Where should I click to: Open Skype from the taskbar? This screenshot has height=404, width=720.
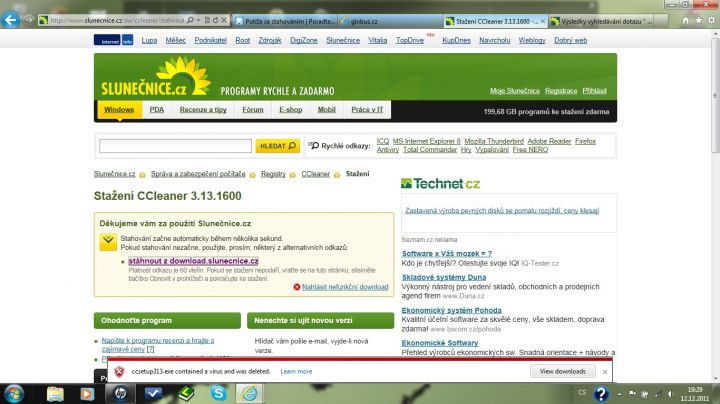[x=219, y=393]
